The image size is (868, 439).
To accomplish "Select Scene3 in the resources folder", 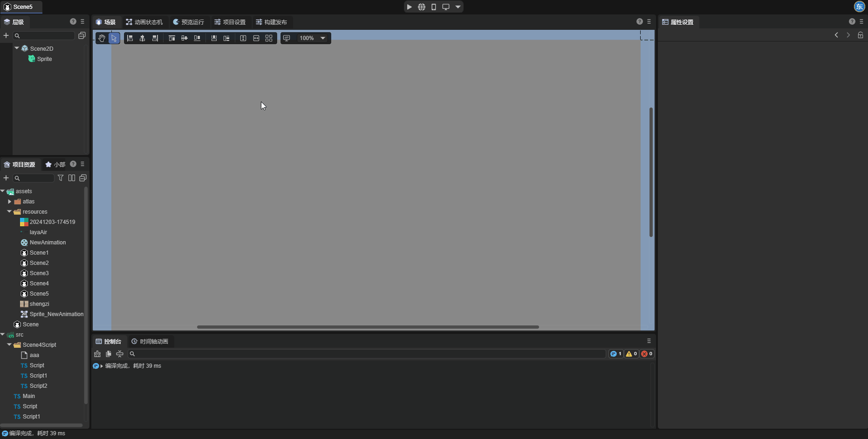I will (39, 273).
